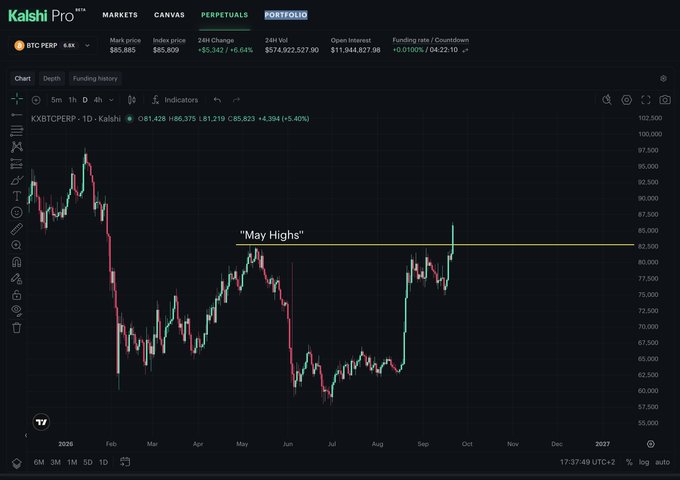The width and height of the screenshot is (680, 480).
Task: Toggle auto scale mode
Action: (662, 462)
